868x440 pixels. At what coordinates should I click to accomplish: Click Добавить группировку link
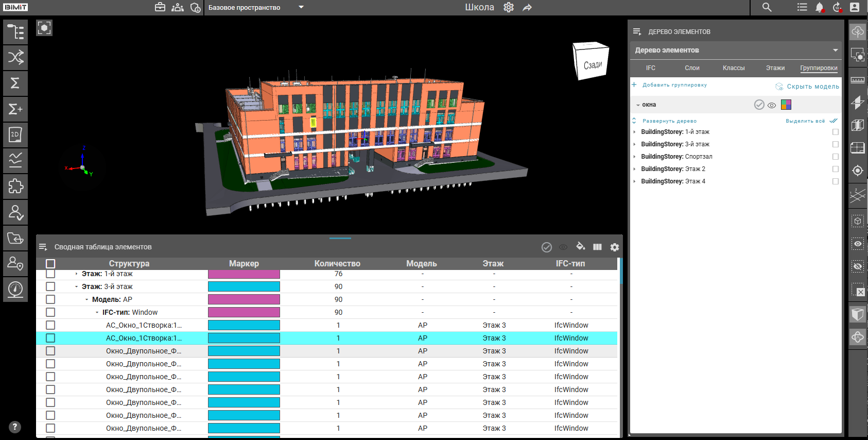(674, 85)
